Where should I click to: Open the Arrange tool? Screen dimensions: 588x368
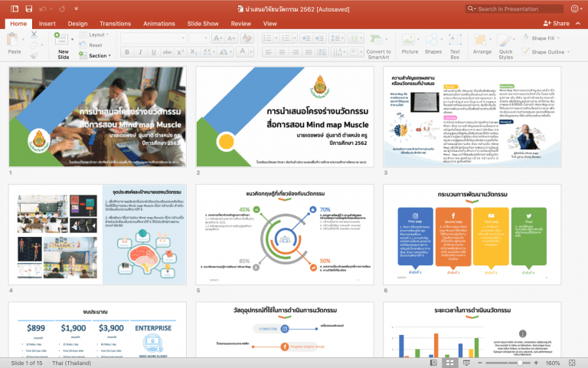tap(480, 39)
